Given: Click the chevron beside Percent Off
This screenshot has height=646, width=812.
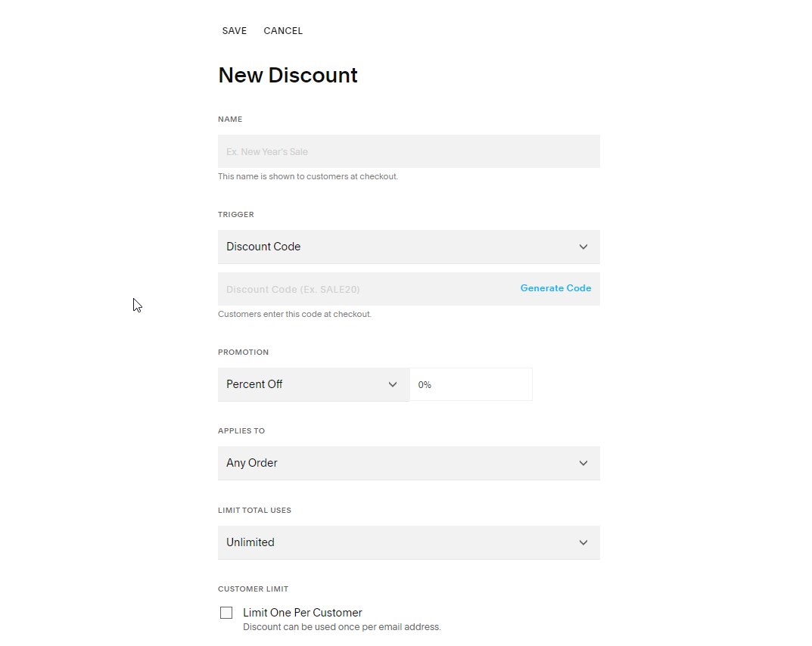Looking at the screenshot, I should [x=393, y=384].
